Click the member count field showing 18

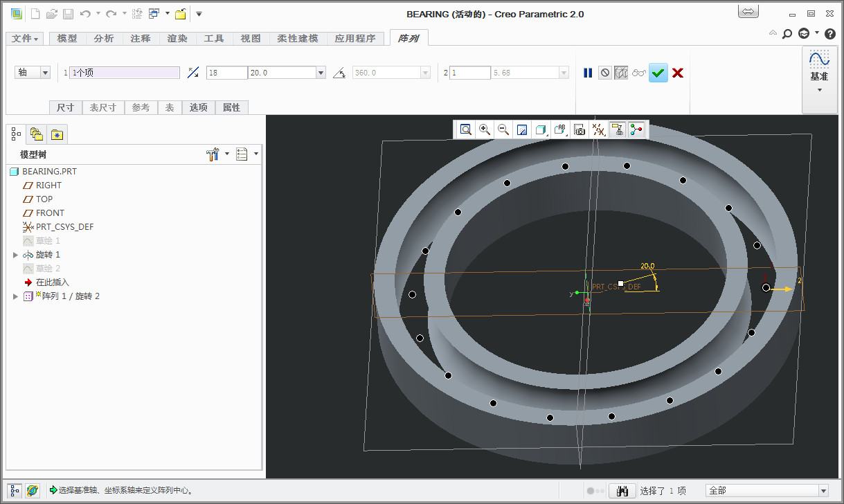point(226,73)
